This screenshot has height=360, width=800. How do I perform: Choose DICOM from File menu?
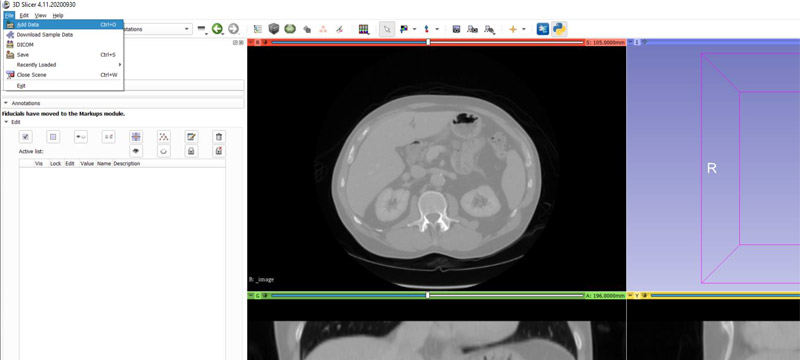tap(64, 45)
